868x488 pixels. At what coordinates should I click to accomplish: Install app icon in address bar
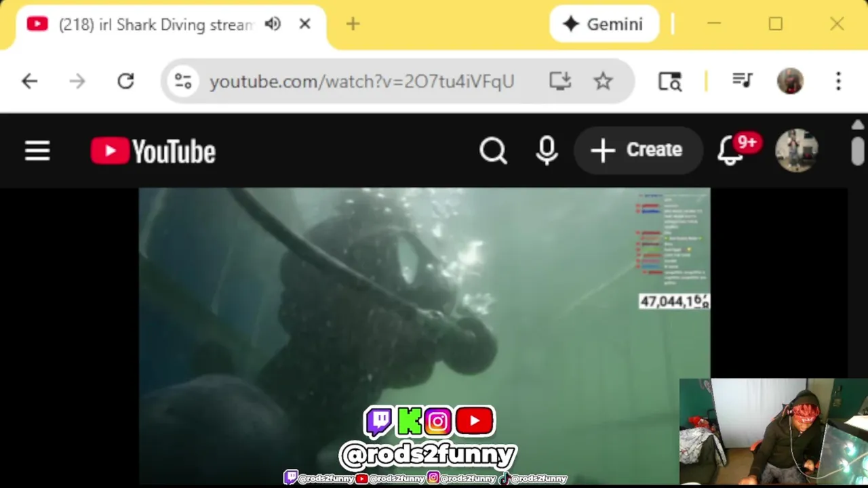click(560, 81)
